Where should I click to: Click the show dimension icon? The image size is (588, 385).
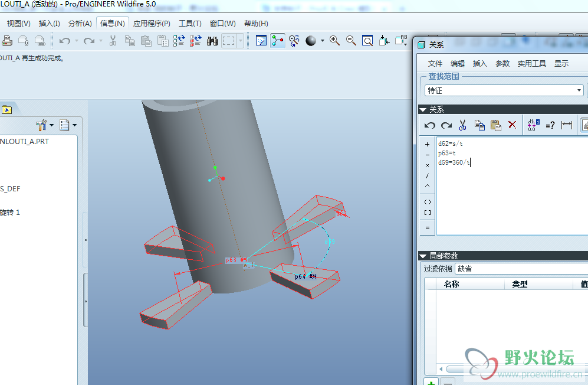click(567, 125)
